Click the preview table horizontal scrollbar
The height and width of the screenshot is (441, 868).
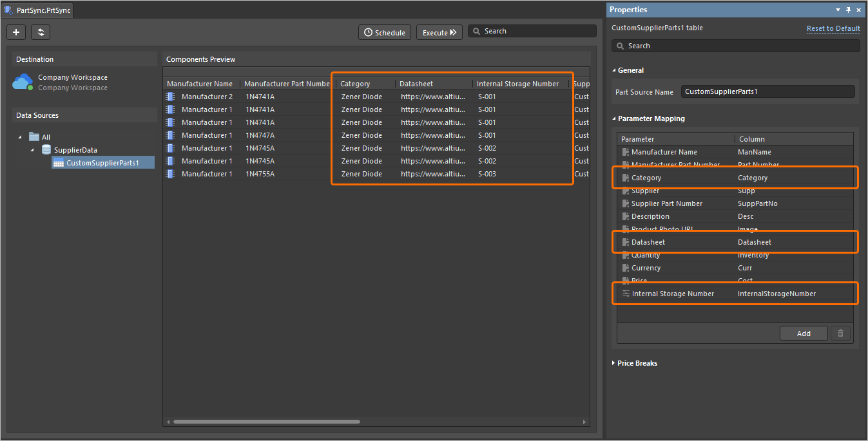[x=267, y=422]
